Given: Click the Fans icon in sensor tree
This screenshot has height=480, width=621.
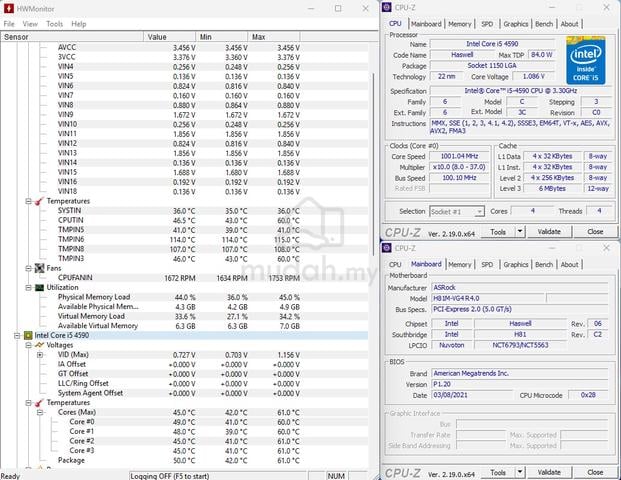Looking at the screenshot, I should [39, 268].
